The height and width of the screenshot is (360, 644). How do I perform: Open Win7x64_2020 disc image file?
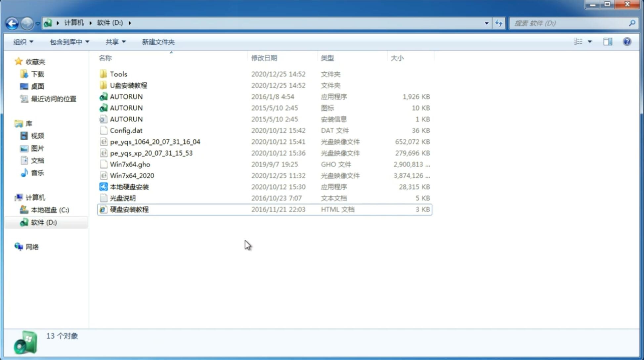(x=131, y=175)
